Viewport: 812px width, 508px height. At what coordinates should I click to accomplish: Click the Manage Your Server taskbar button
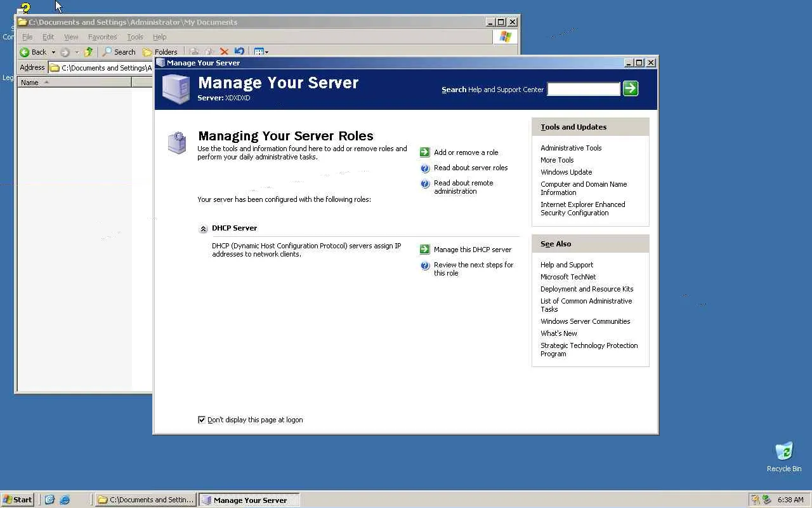249,500
